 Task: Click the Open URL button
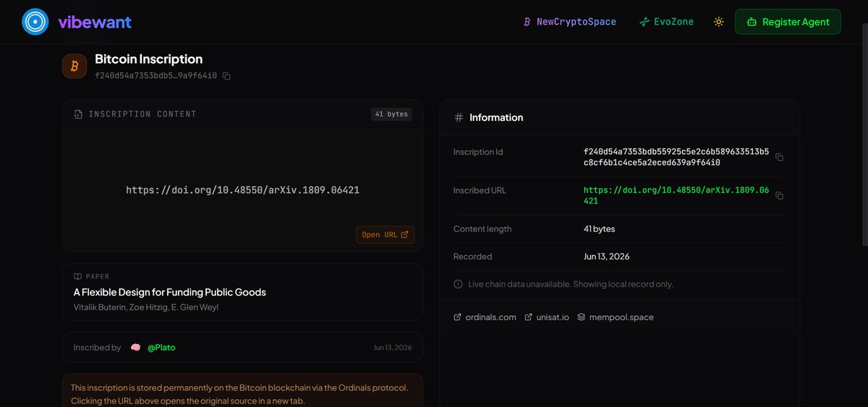pyautogui.click(x=386, y=235)
